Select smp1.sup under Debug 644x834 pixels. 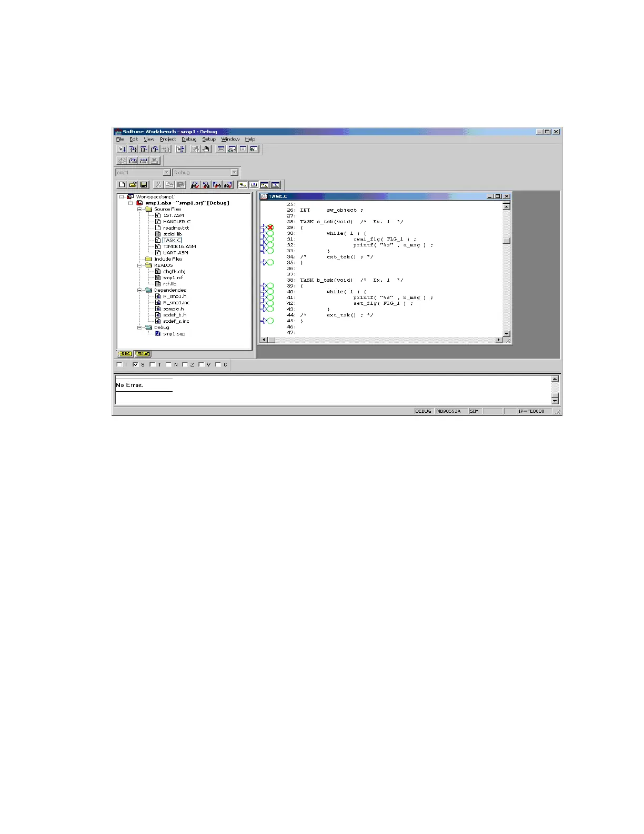coord(174,334)
